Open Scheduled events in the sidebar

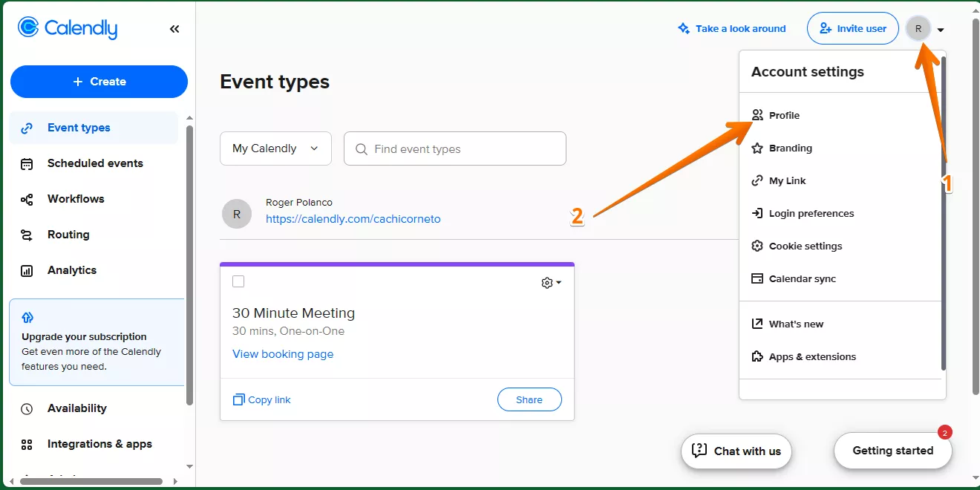pyautogui.click(x=94, y=163)
